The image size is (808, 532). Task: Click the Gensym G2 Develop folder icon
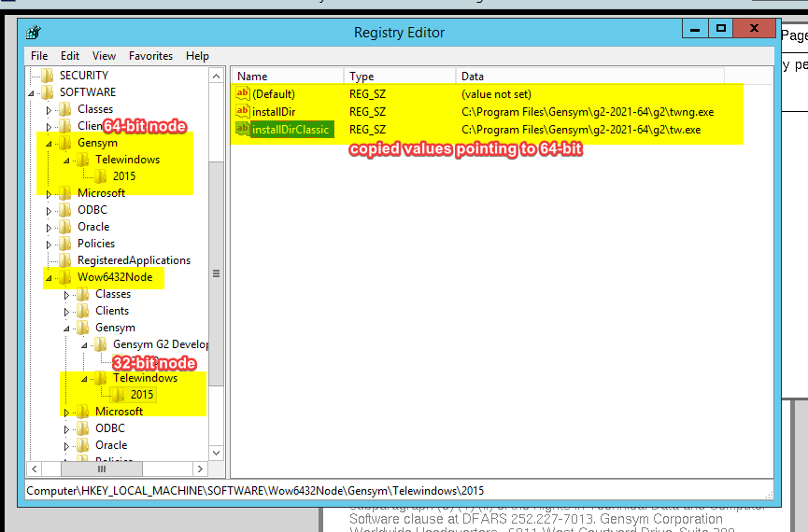(x=101, y=344)
